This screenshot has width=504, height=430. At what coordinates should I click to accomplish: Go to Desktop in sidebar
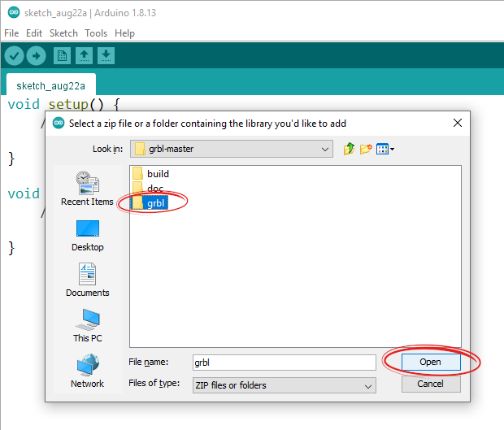tap(88, 236)
